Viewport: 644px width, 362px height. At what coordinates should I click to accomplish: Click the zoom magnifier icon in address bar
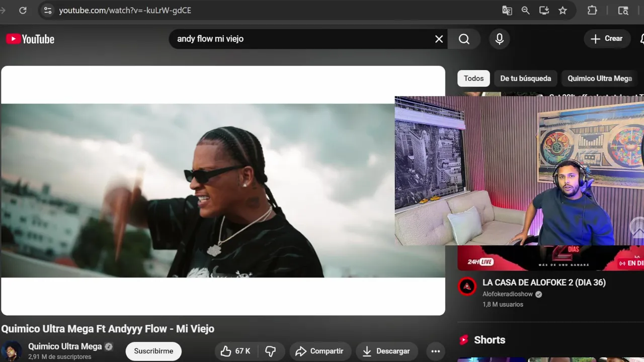click(x=525, y=10)
